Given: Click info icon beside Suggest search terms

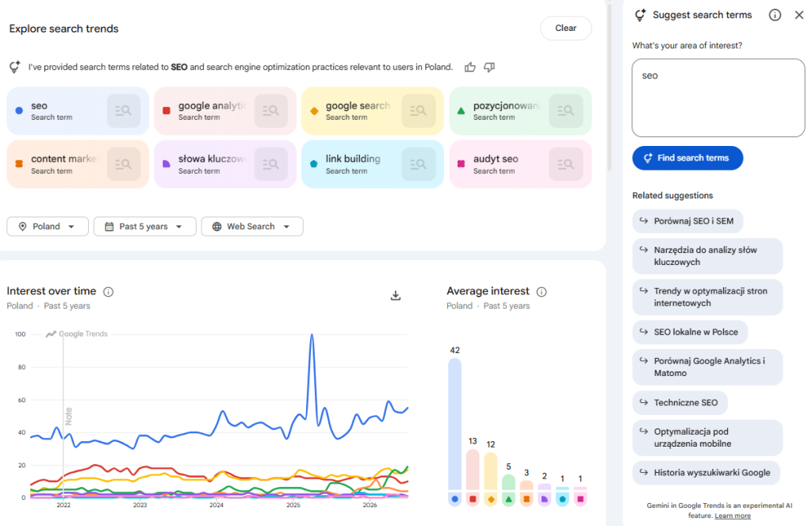Looking at the screenshot, I should 775,15.
